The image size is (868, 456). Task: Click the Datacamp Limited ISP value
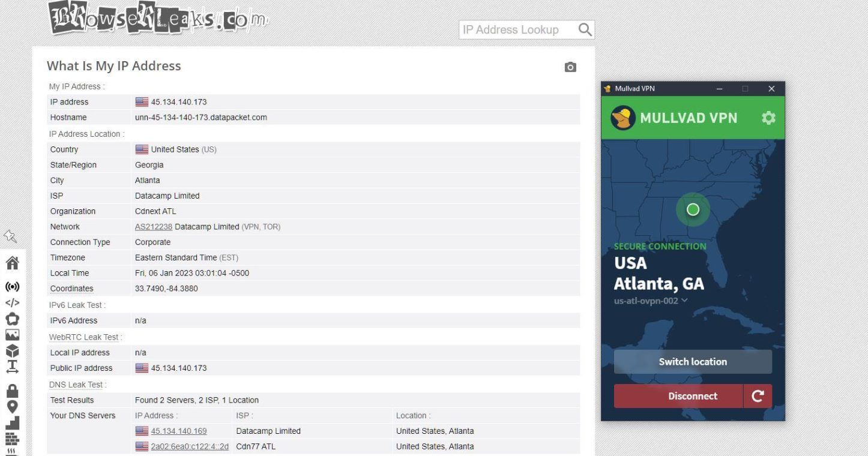pyautogui.click(x=167, y=196)
